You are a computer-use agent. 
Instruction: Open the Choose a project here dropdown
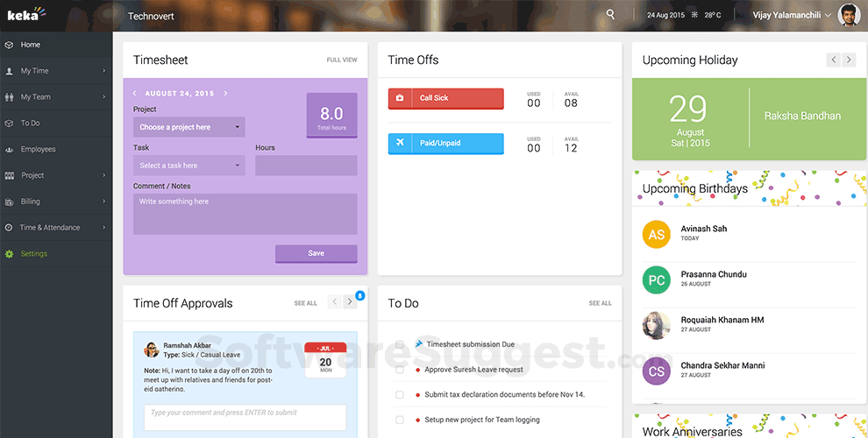(x=189, y=127)
